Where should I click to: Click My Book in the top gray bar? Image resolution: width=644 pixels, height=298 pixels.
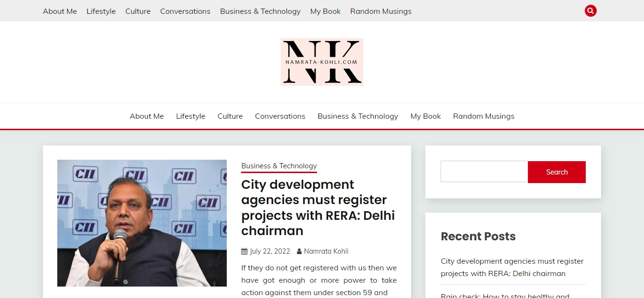coord(326,11)
